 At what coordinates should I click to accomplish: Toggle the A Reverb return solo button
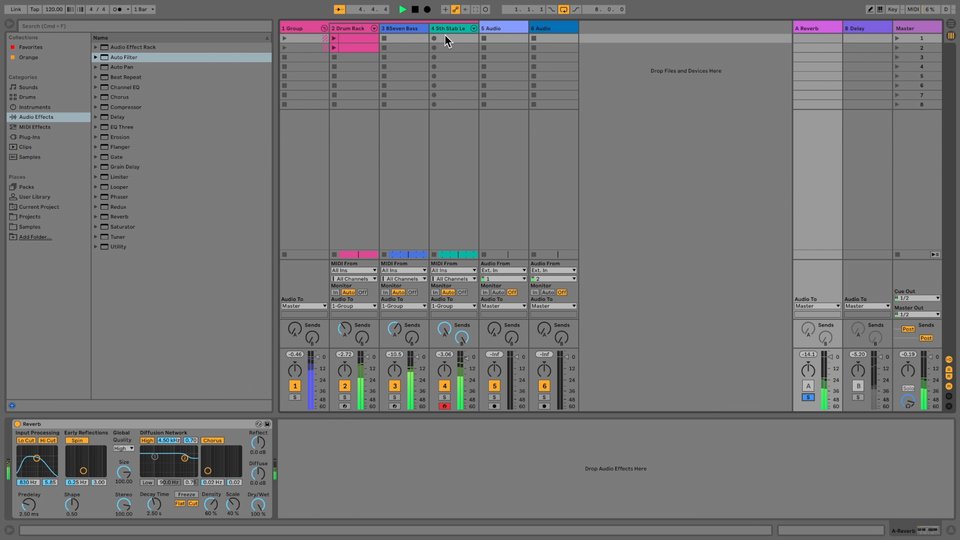coord(808,397)
